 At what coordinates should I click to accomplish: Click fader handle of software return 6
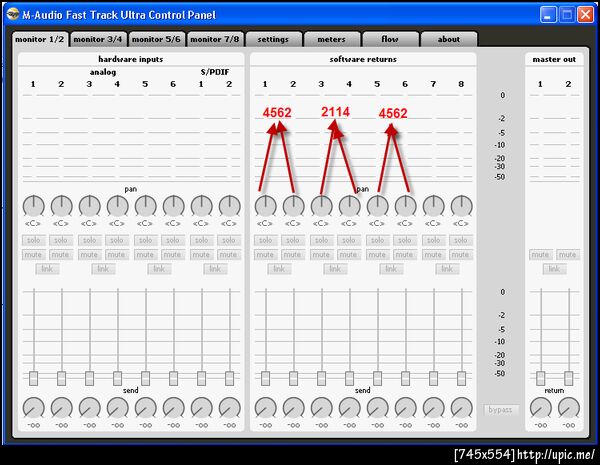405,378
